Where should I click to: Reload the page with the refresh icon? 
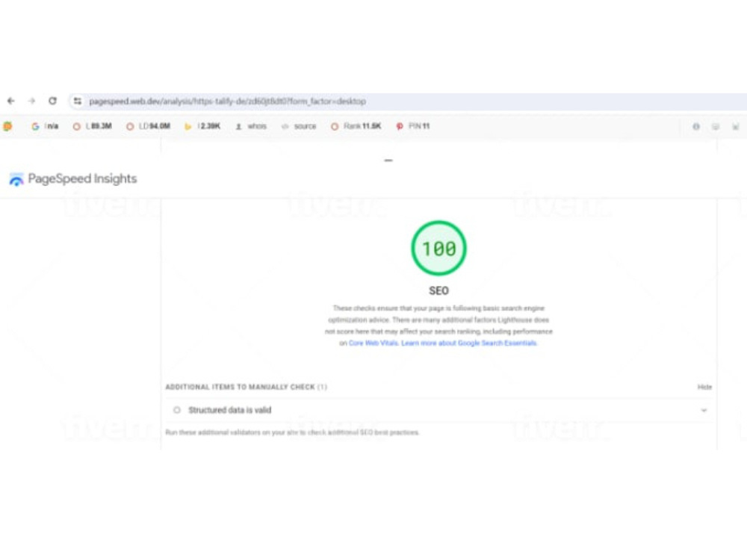click(52, 101)
